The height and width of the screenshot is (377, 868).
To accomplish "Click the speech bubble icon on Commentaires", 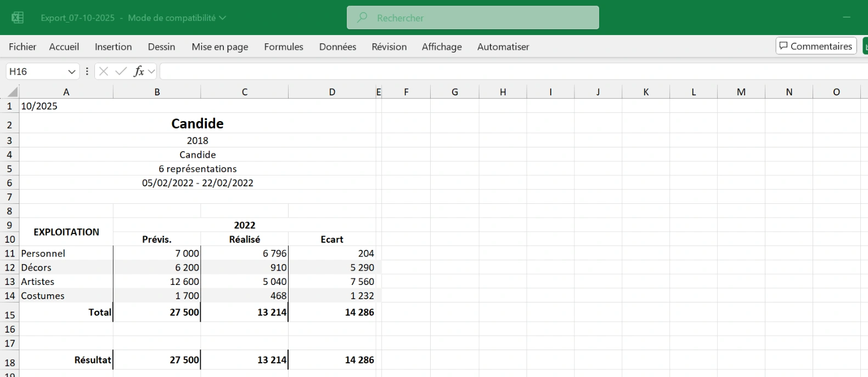I will 784,46.
